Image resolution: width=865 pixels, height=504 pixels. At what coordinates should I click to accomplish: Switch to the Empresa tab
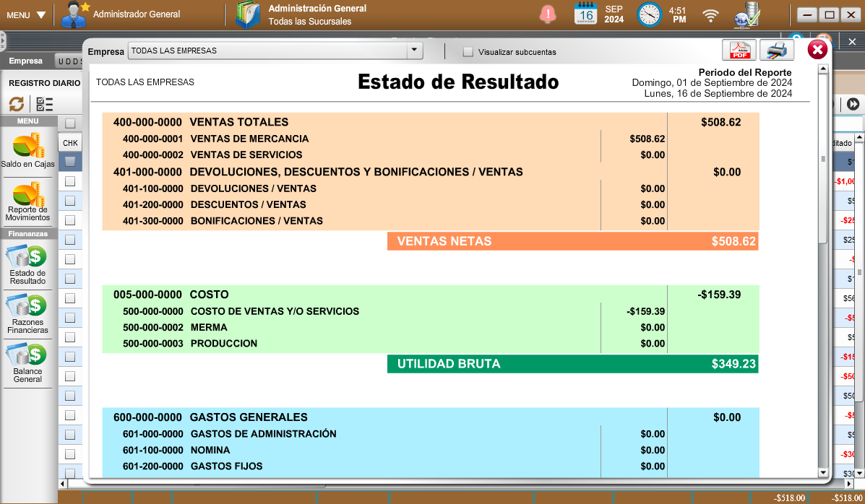(25, 61)
